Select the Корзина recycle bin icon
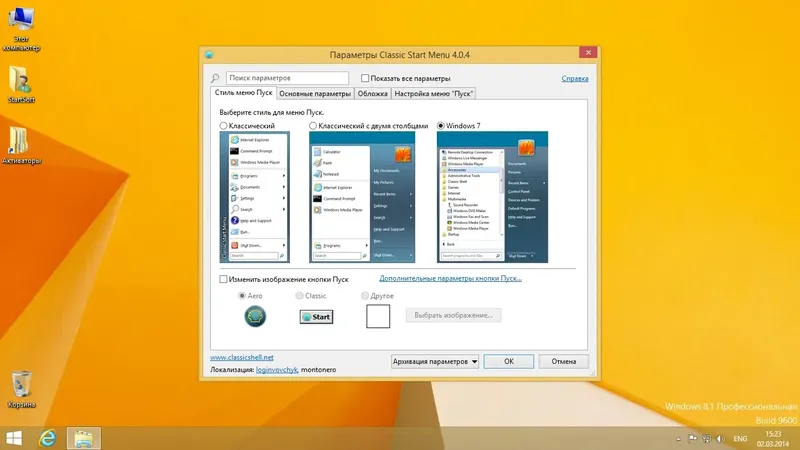This screenshot has height=450, width=800. tap(21, 390)
